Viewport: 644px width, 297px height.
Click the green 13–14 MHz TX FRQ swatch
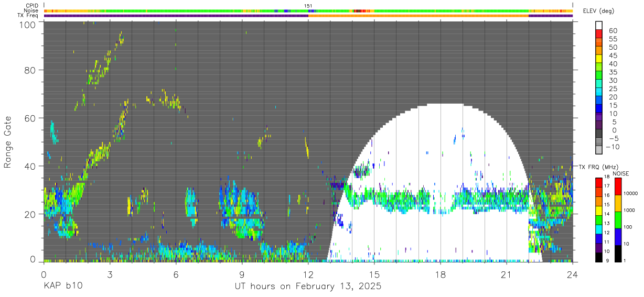pos(599,219)
